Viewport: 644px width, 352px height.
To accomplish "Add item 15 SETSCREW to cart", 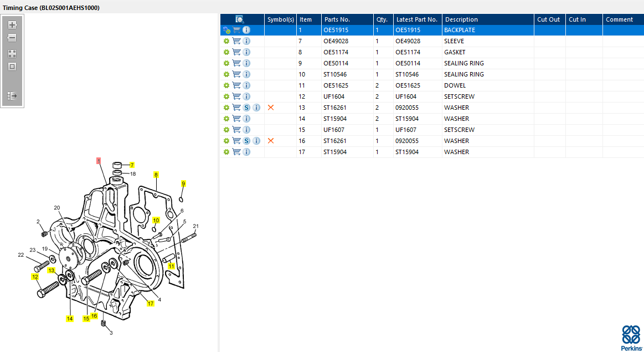I will (x=236, y=130).
